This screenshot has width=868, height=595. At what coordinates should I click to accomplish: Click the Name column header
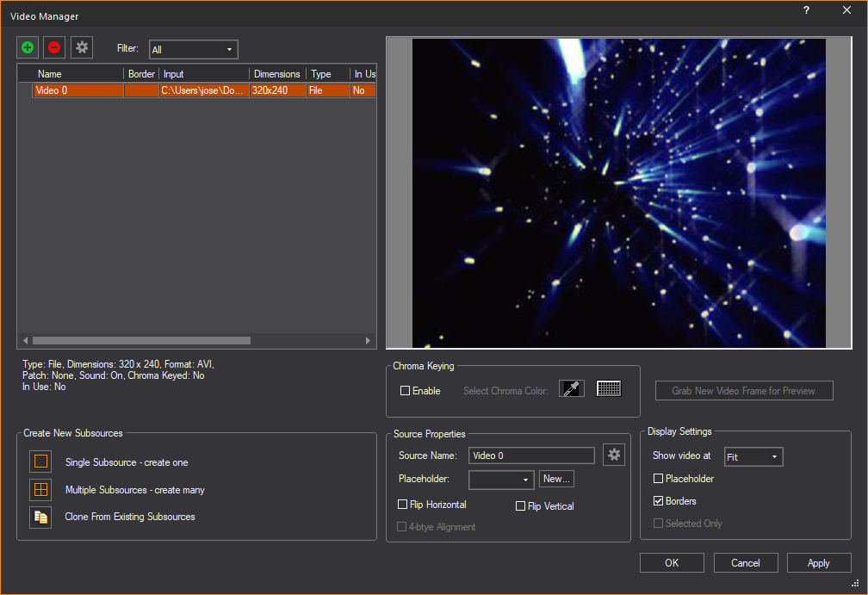click(50, 74)
